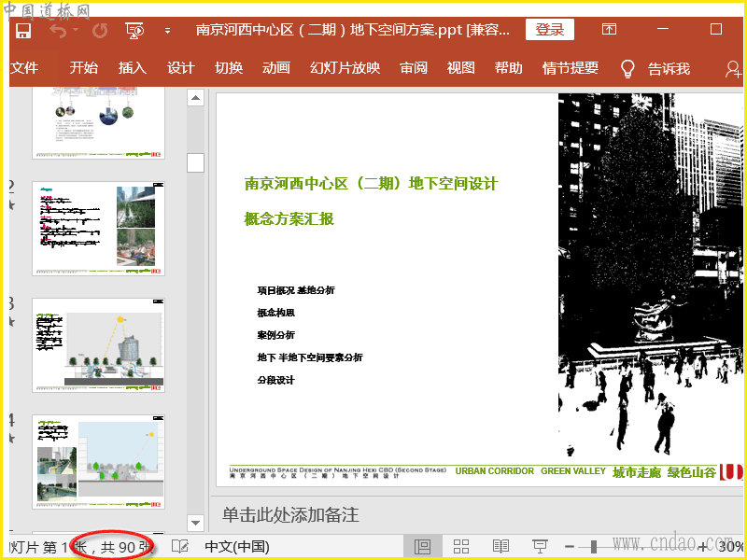Screen dimensions: 747x560
Task: Click the footer text 绿色山谷
Action: [x=691, y=472]
